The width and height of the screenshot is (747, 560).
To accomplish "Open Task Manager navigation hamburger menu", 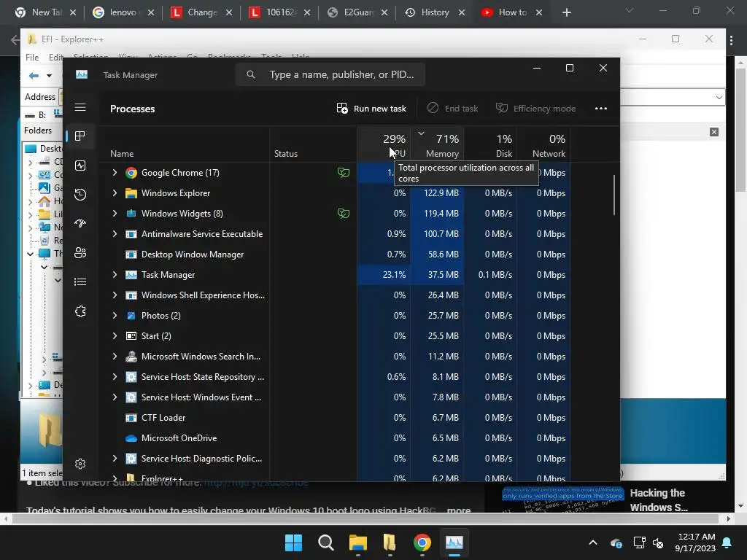I will coord(80,107).
